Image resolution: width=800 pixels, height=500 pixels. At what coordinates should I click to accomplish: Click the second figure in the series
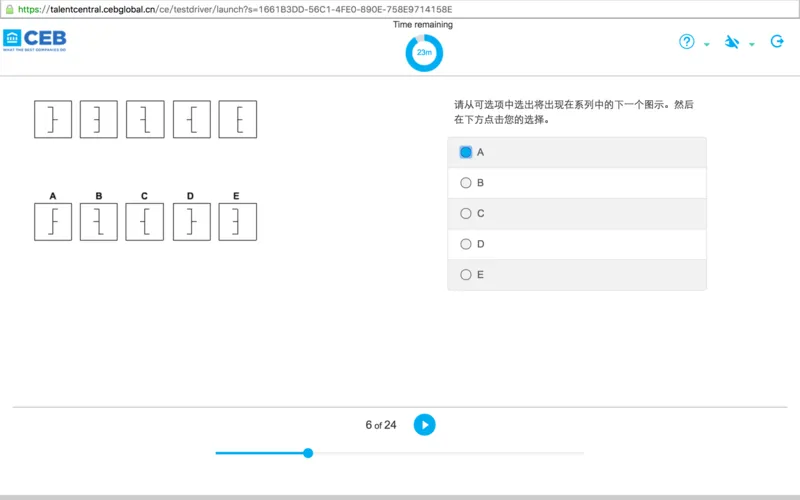[x=99, y=119]
